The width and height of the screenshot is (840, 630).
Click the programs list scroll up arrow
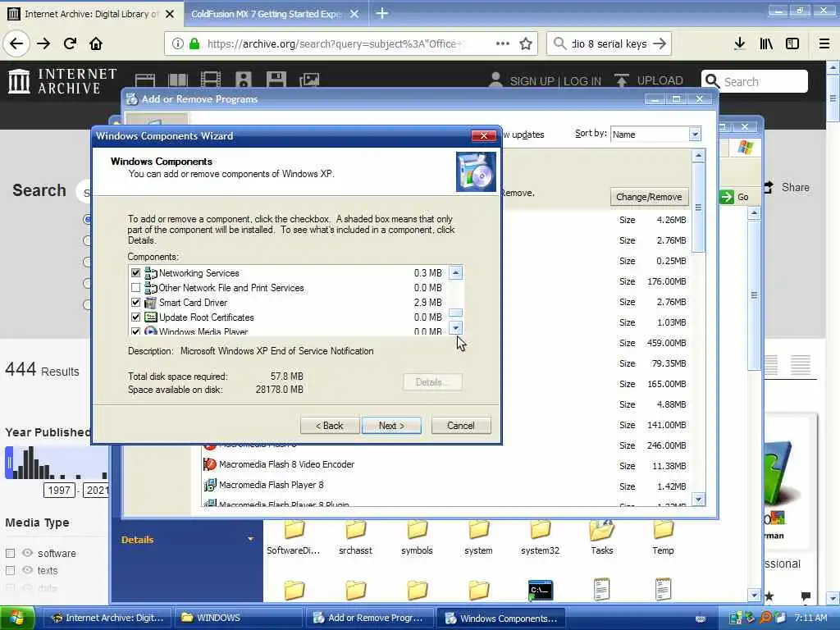coord(698,156)
